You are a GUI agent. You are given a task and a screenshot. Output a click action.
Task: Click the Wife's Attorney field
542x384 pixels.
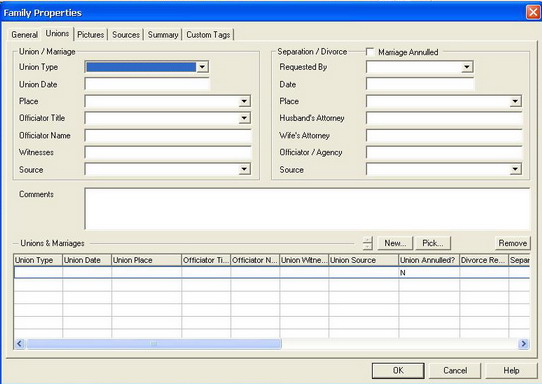(x=444, y=135)
